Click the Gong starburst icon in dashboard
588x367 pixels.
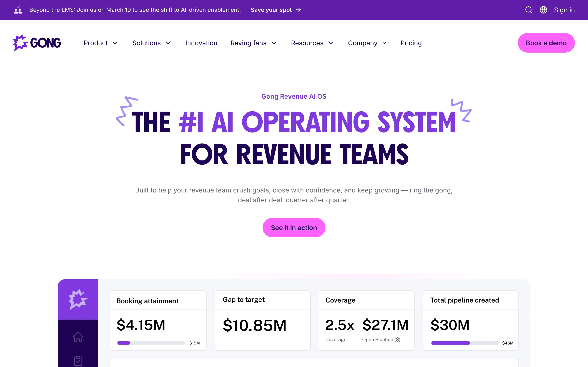pos(78,299)
